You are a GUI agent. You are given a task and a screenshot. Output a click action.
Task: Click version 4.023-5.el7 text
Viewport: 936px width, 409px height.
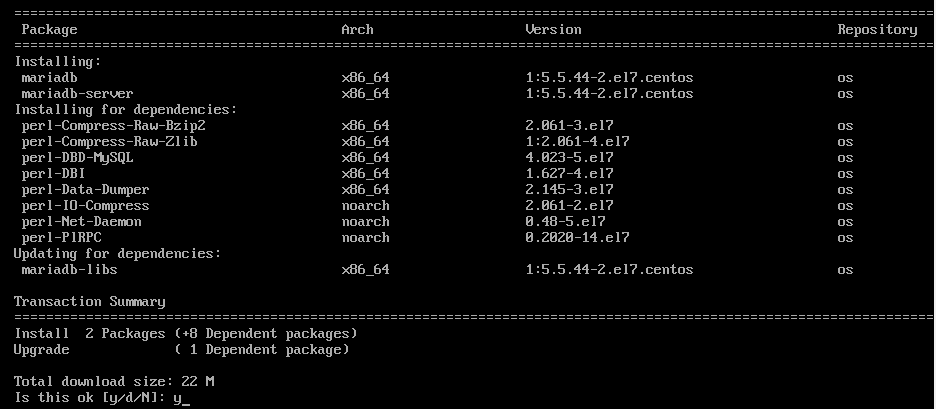(x=569, y=158)
